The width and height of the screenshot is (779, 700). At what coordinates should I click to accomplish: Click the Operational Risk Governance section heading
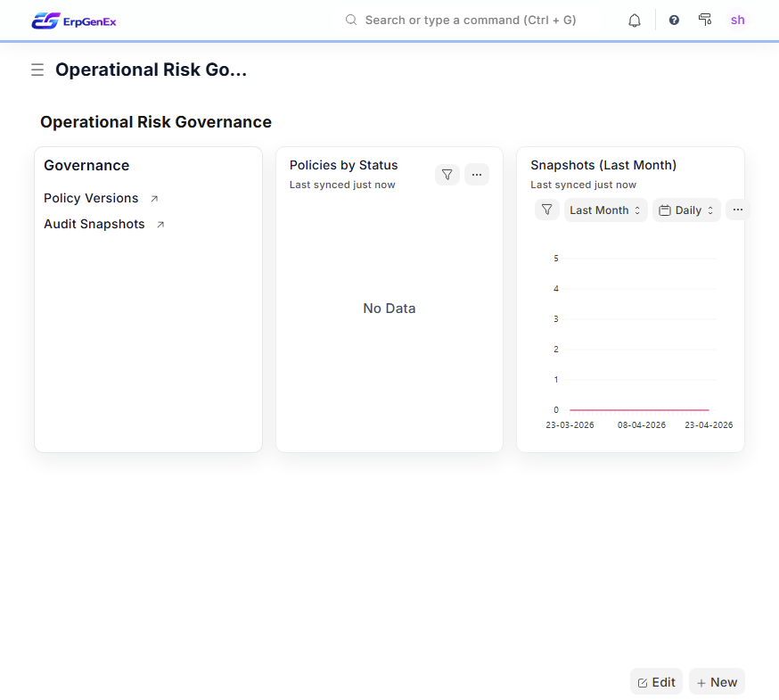[x=156, y=122]
